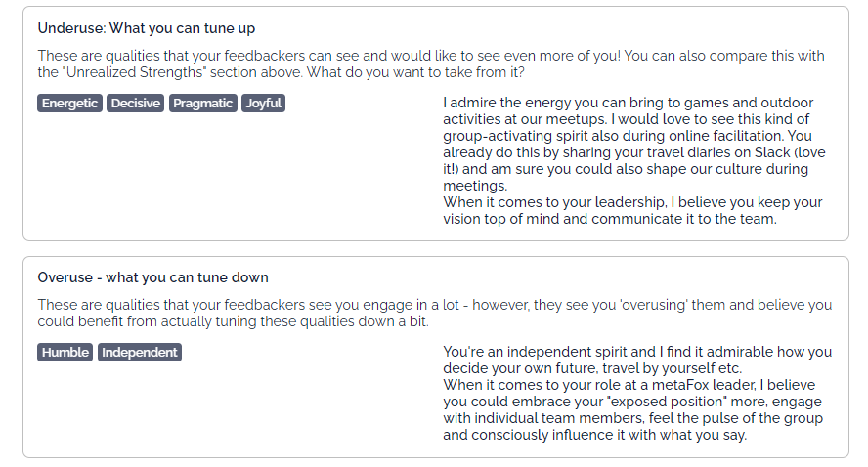This screenshot has height=467, width=868.
Task: Click the "exposed position" quoted phrase
Action: 620,403
